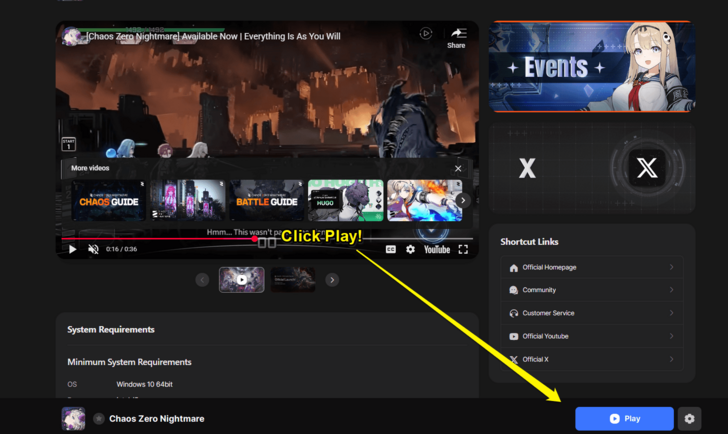The image size is (728, 434).
Task: Click chevron on Official Homepage row
Action: (x=671, y=267)
